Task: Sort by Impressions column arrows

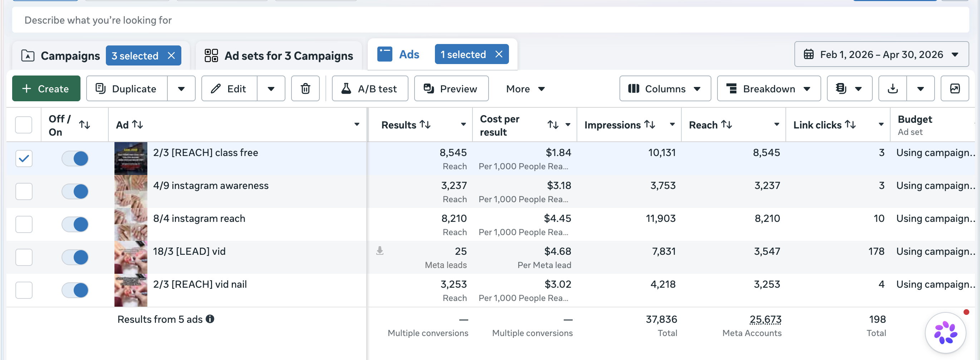Action: click(650, 125)
